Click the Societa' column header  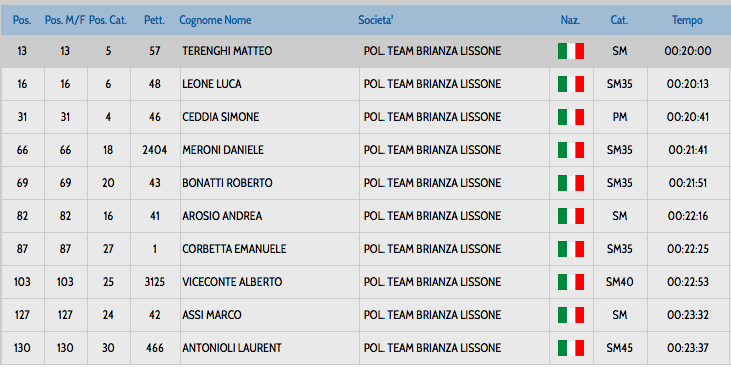point(376,20)
